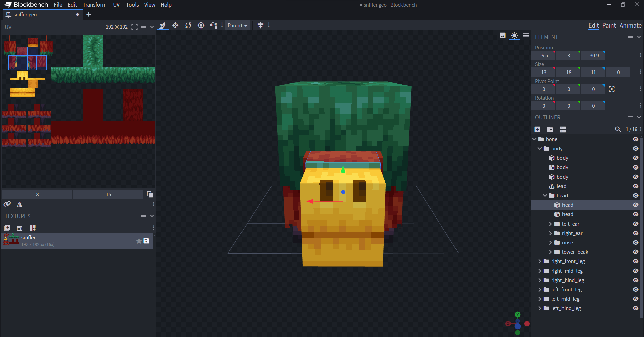644x337 pixels.
Task: Open the Parent transform space dropdown
Action: (x=237, y=26)
